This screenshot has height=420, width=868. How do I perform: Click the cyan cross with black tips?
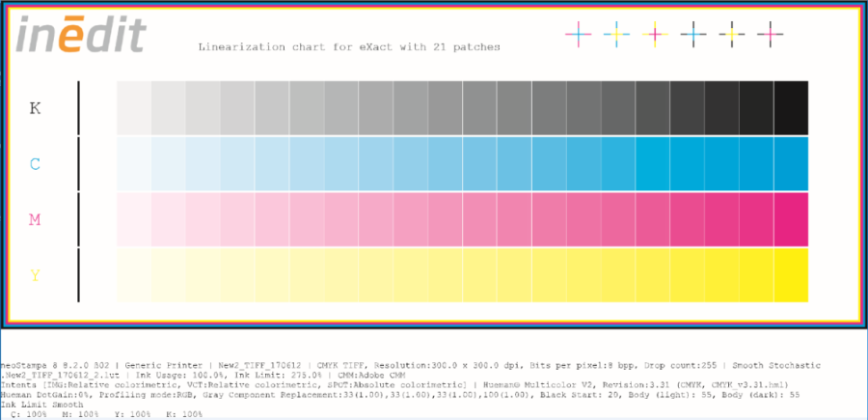(x=693, y=34)
